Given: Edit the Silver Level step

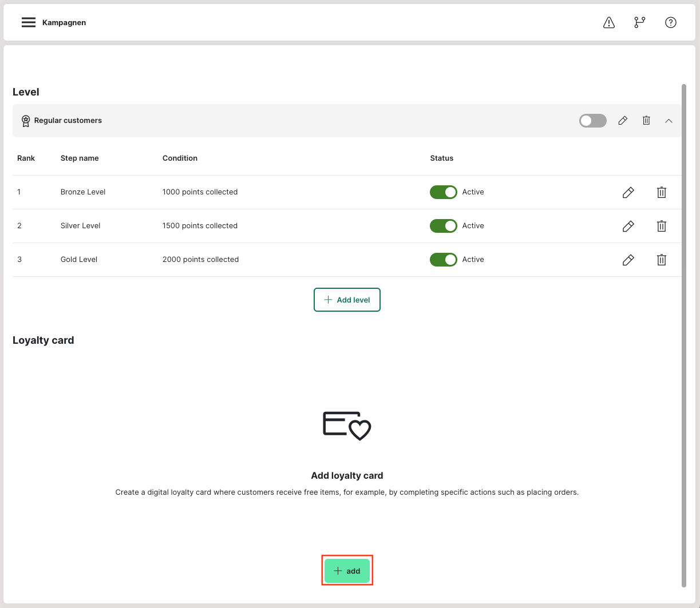Looking at the screenshot, I should click(x=628, y=226).
